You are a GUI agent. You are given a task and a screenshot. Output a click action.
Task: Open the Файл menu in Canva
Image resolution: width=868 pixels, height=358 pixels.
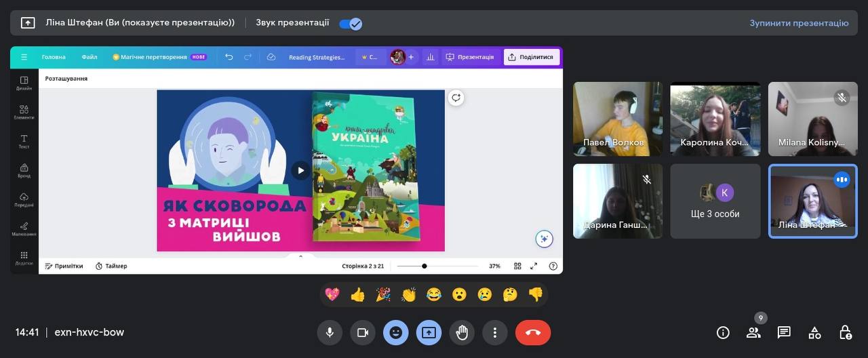click(90, 57)
